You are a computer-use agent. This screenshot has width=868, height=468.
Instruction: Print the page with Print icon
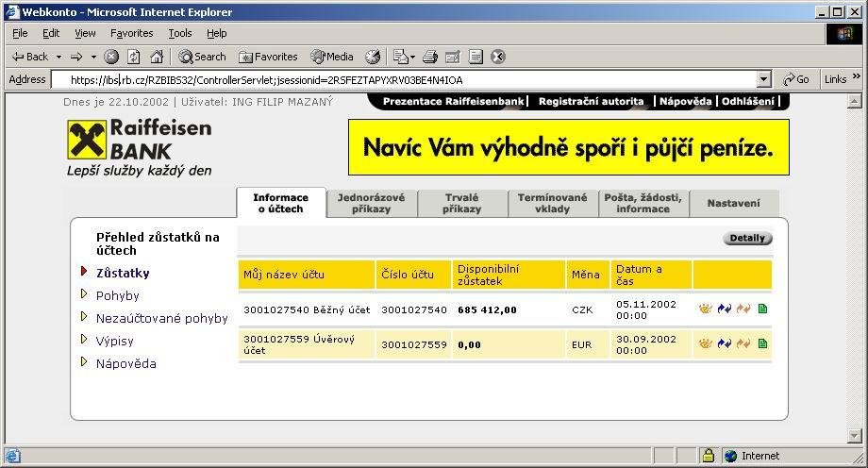pyautogui.click(x=430, y=57)
